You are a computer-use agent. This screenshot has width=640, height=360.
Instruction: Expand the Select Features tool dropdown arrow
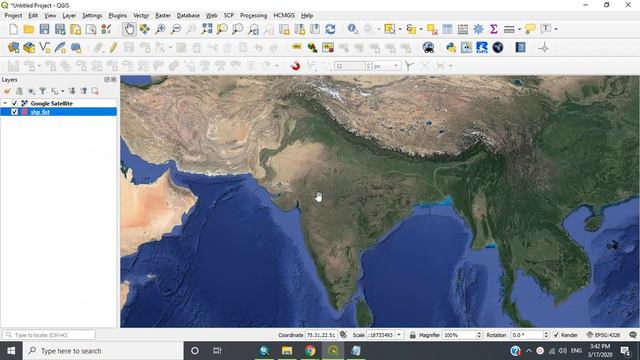coord(400,29)
